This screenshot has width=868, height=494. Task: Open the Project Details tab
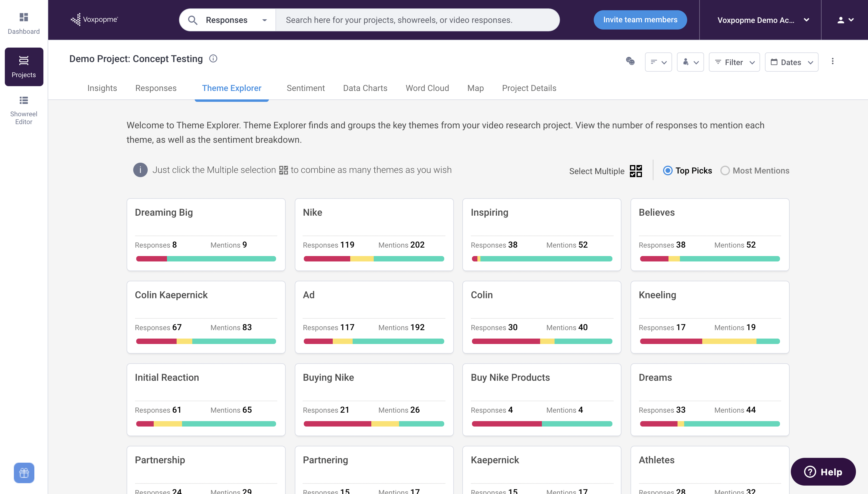pyautogui.click(x=529, y=88)
